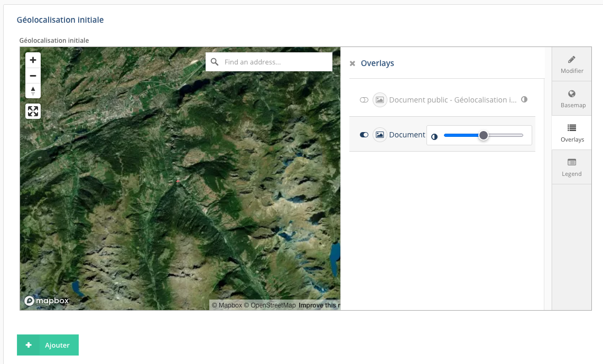Click the Ajouter button
The height and width of the screenshot is (364, 603).
pos(48,345)
